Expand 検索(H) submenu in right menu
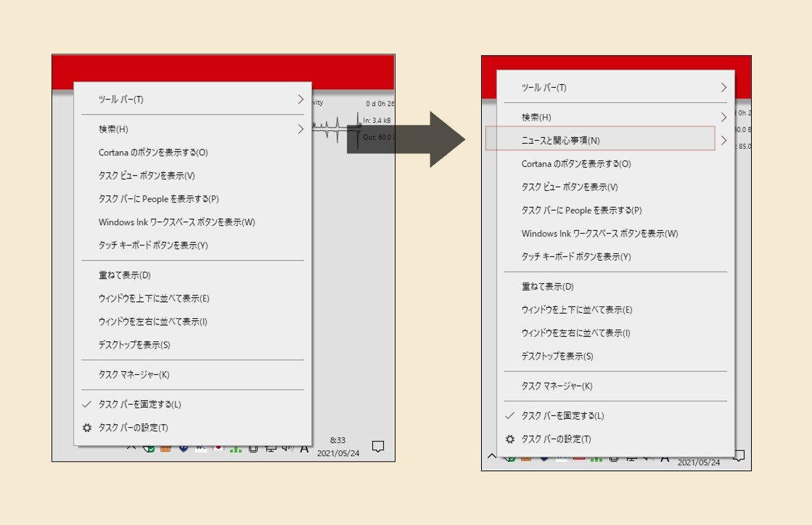This screenshot has width=812, height=525. tap(616, 117)
